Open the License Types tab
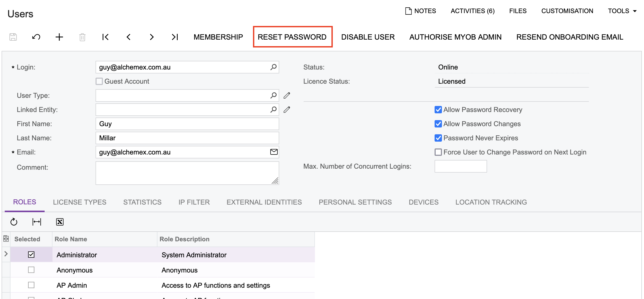This screenshot has height=299, width=644. [x=80, y=202]
